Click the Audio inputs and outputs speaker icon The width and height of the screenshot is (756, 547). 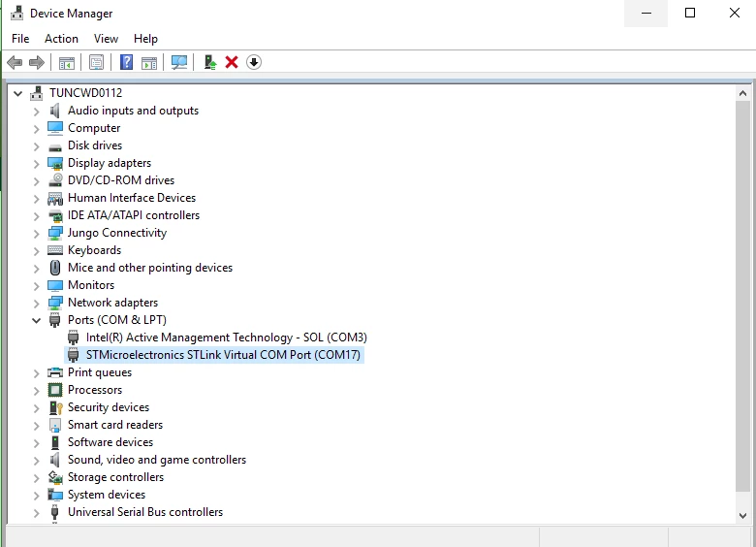[55, 111]
